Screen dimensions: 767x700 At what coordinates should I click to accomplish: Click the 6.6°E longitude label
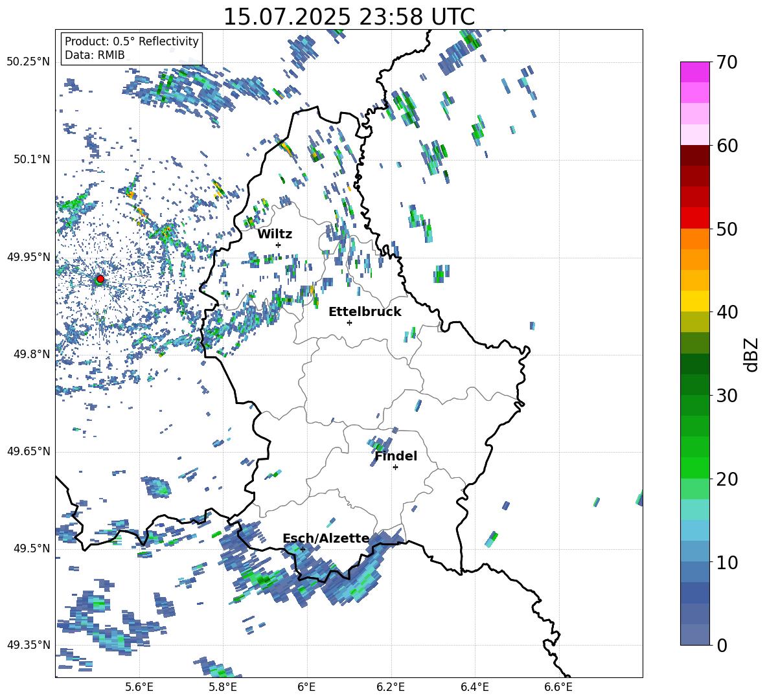(558, 687)
